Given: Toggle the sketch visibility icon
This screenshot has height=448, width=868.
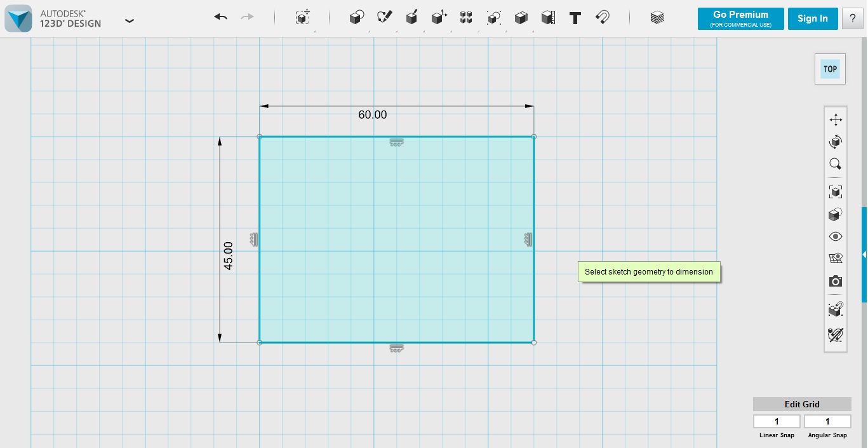Looking at the screenshot, I should pos(836,335).
